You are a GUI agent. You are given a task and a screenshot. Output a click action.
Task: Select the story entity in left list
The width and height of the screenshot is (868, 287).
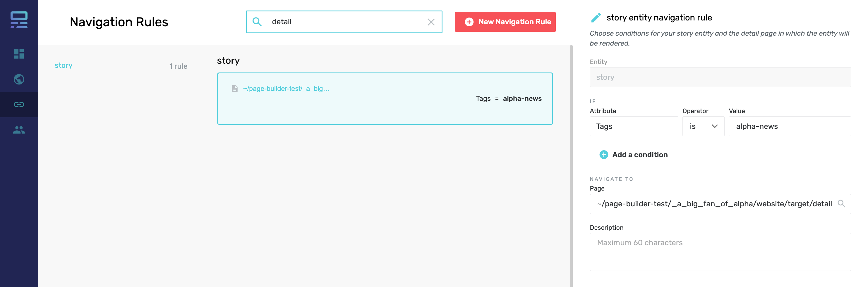point(64,65)
